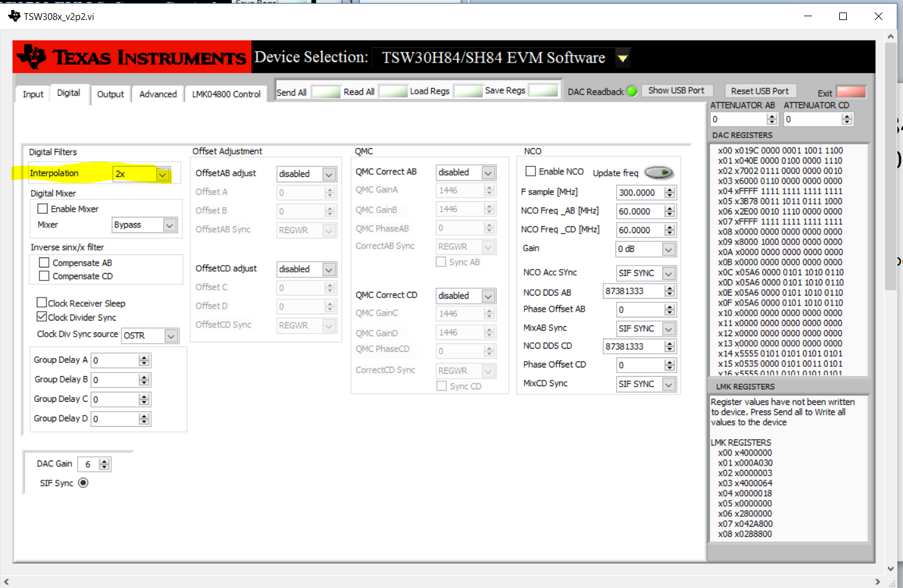
Task: Open OffsetAB adjust dropdown
Action: pyautogui.click(x=329, y=174)
